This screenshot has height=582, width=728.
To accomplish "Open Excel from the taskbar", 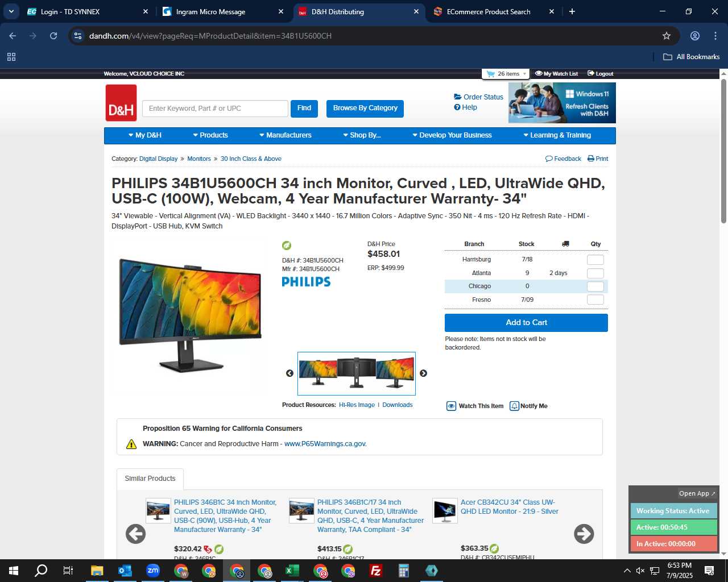I will [292, 571].
